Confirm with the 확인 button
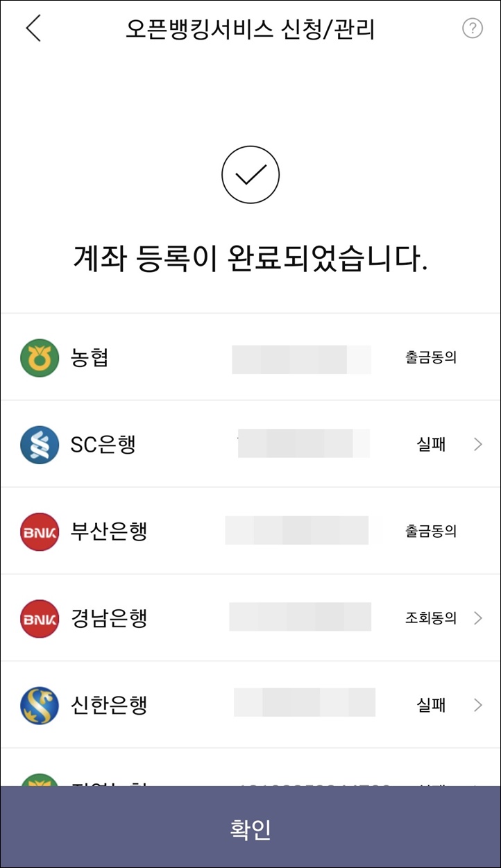This screenshot has height=868, width=501. (x=250, y=827)
